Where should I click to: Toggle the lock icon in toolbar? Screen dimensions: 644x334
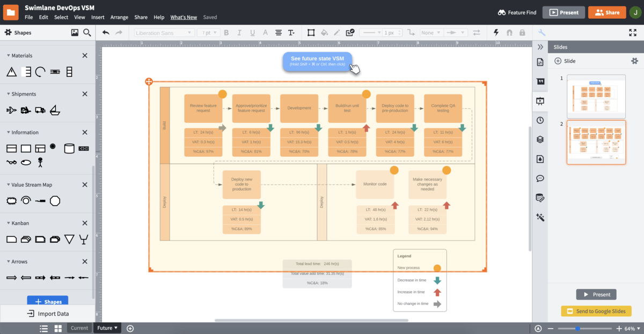pos(522,33)
